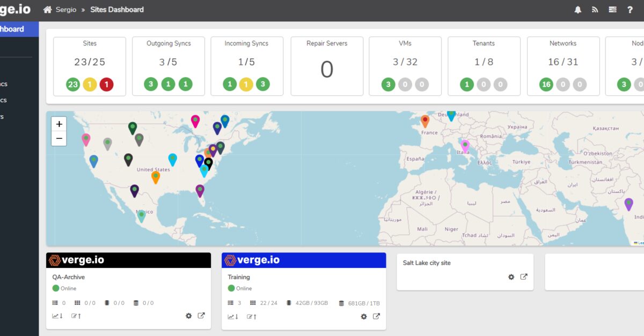644x336 pixels.
Task: Click the yellow warning badge under Incoming Syncs
Action: [x=246, y=84]
